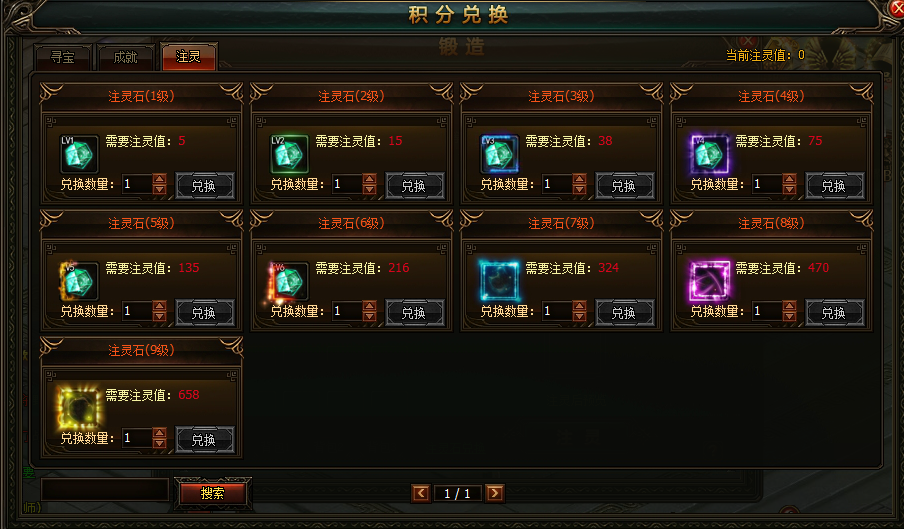Viewport: 904px width, 529px height.
Task: Select the purple-framed 注灵石(4级) icon
Action: coord(709,154)
